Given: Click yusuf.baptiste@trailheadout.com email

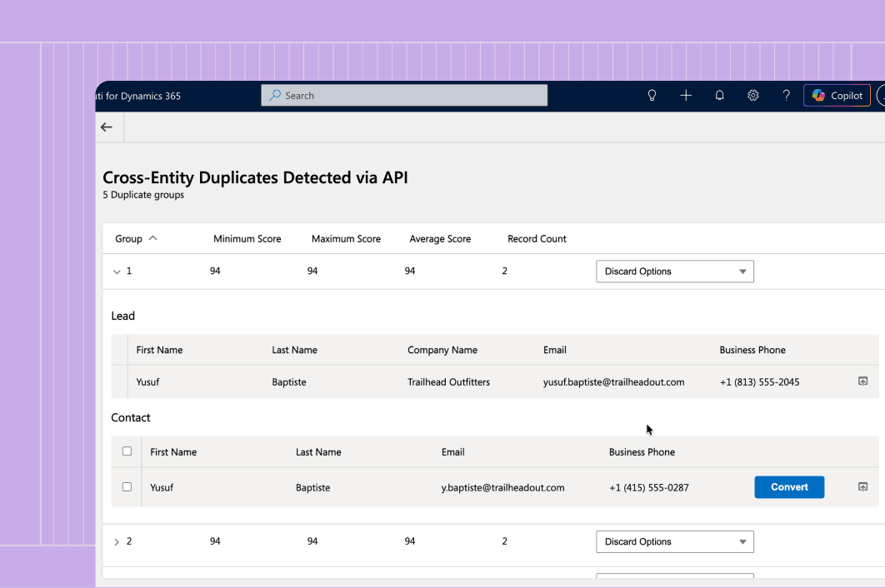Looking at the screenshot, I should pos(613,382).
